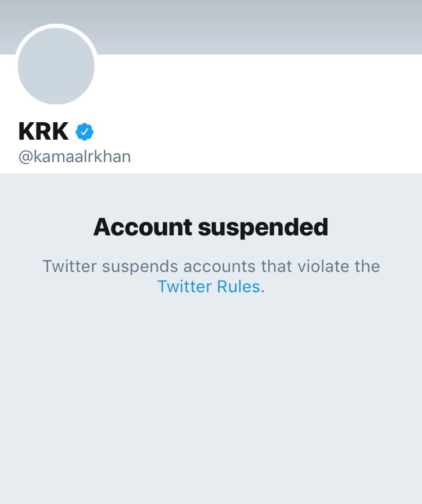The image size is (422, 504).
Task: Click the word suspended in the heading
Action: pyautogui.click(x=263, y=228)
